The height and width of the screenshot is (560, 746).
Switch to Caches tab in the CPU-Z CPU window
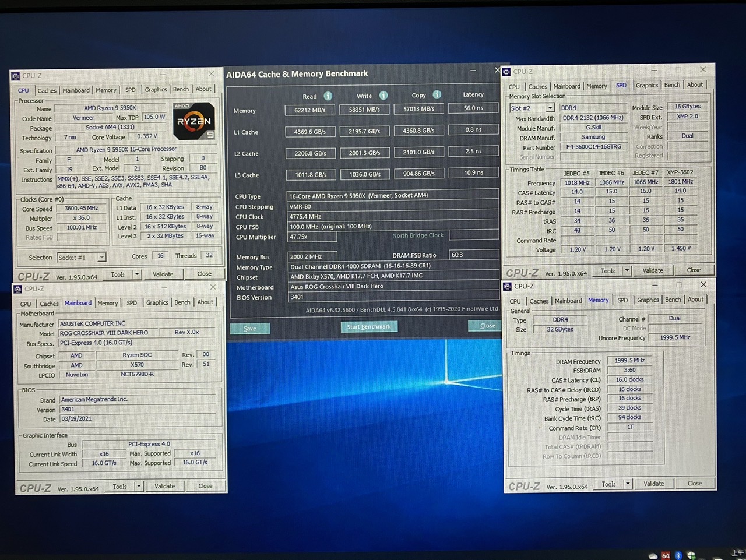pyautogui.click(x=47, y=90)
